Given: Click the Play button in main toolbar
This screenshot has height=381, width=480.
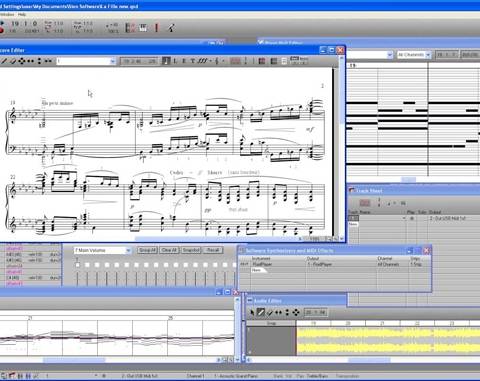Looking at the screenshot, I should 1,23.
